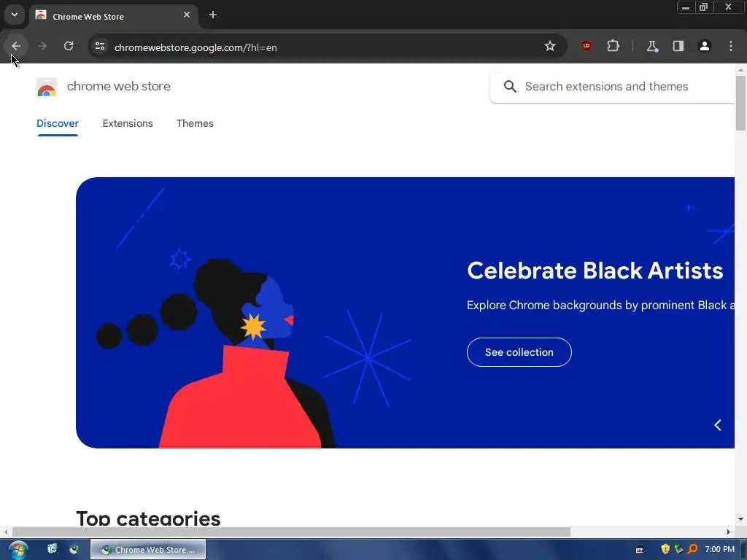
Task: Click the Celebrate Black Artists heading
Action: [x=595, y=271]
